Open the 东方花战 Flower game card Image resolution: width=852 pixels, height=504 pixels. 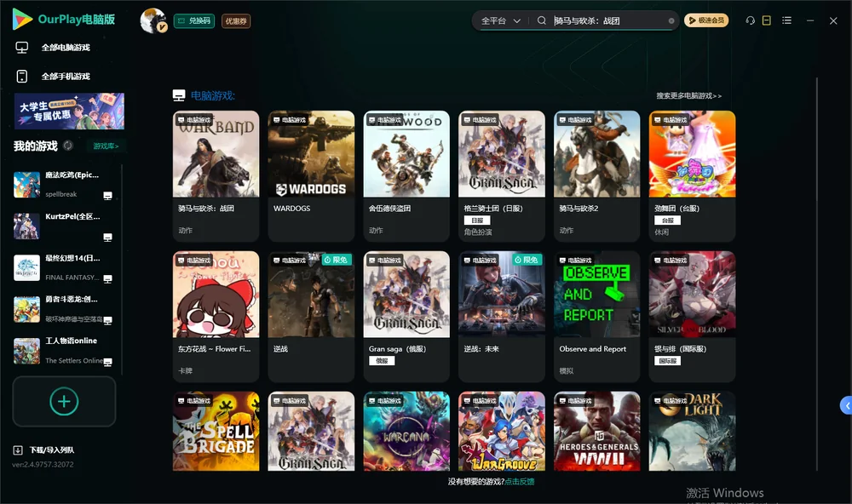(216, 317)
